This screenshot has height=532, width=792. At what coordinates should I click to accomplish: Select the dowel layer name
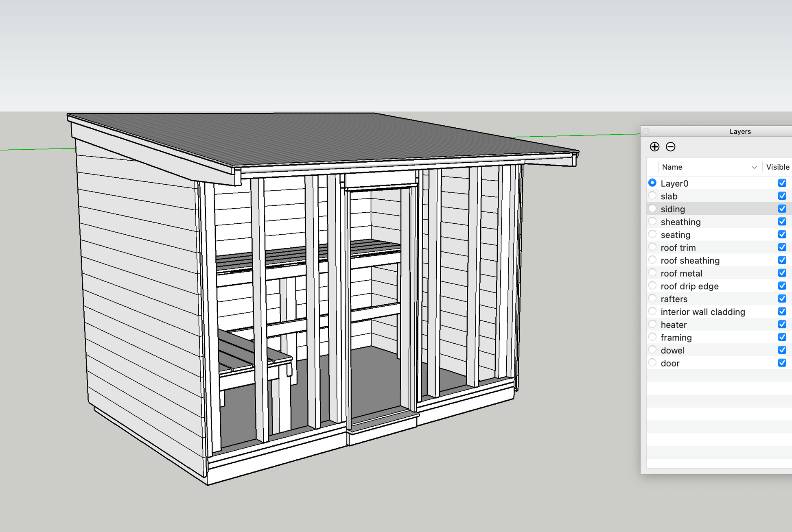coord(672,351)
